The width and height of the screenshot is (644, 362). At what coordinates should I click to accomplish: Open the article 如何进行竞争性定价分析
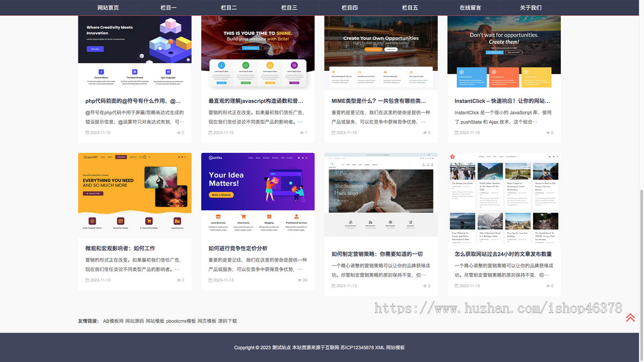pyautogui.click(x=238, y=248)
